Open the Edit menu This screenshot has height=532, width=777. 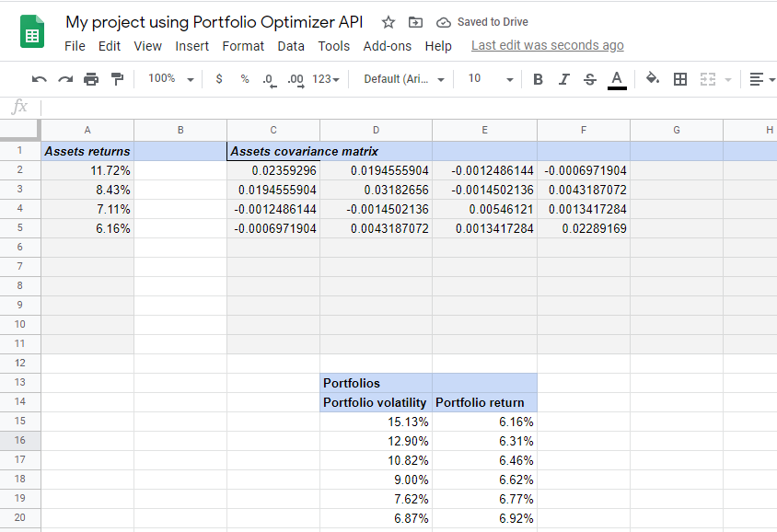[x=110, y=46]
